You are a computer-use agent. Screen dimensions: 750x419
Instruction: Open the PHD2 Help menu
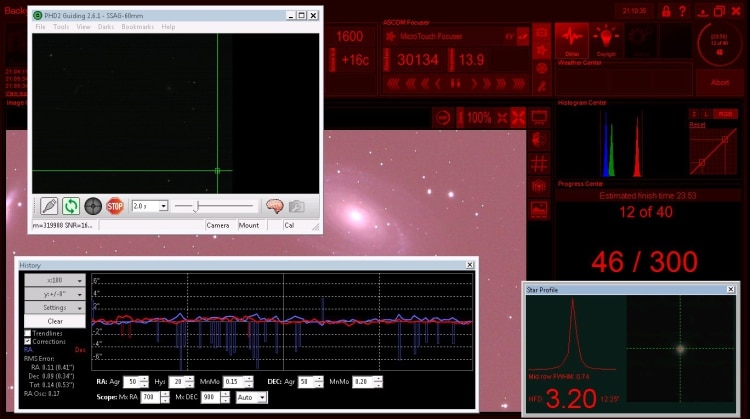[x=168, y=27]
